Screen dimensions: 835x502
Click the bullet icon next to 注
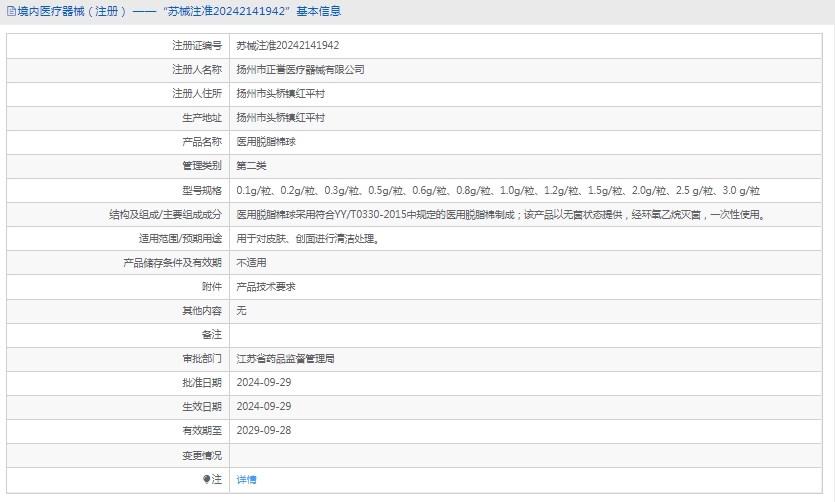[x=207, y=479]
